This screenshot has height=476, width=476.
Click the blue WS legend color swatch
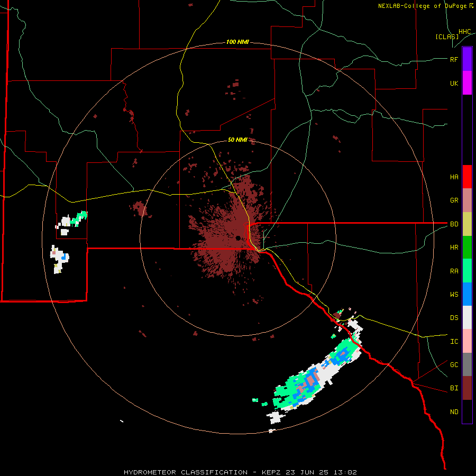[467, 294]
